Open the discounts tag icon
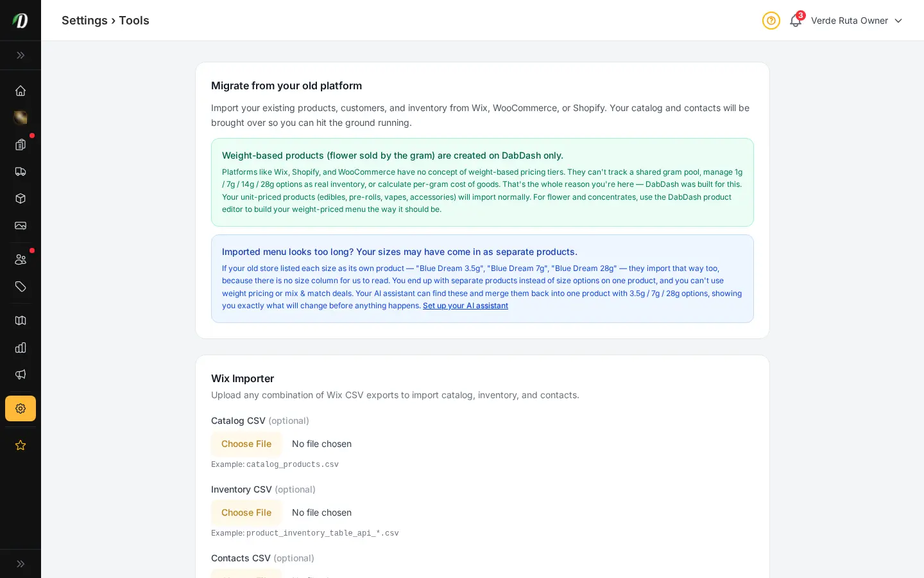The image size is (924, 578). [x=21, y=286]
